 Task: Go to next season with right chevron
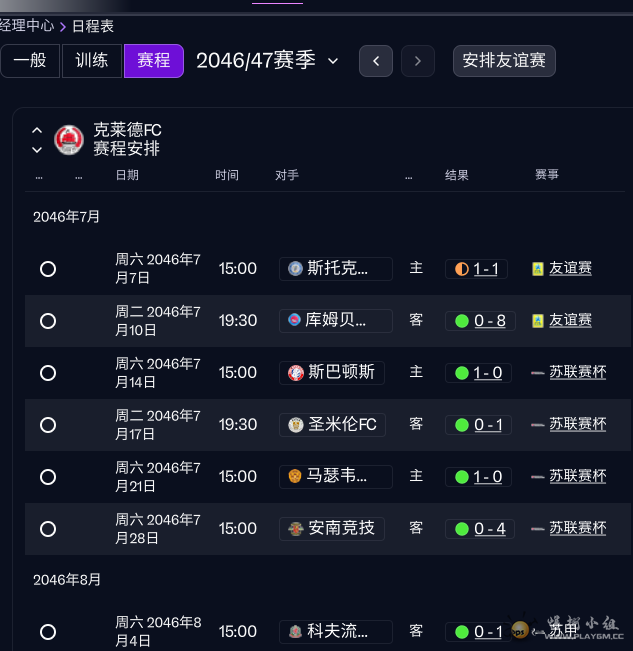[418, 61]
